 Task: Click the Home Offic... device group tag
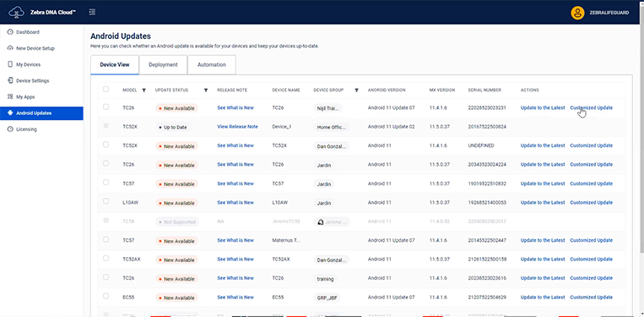coord(331,127)
